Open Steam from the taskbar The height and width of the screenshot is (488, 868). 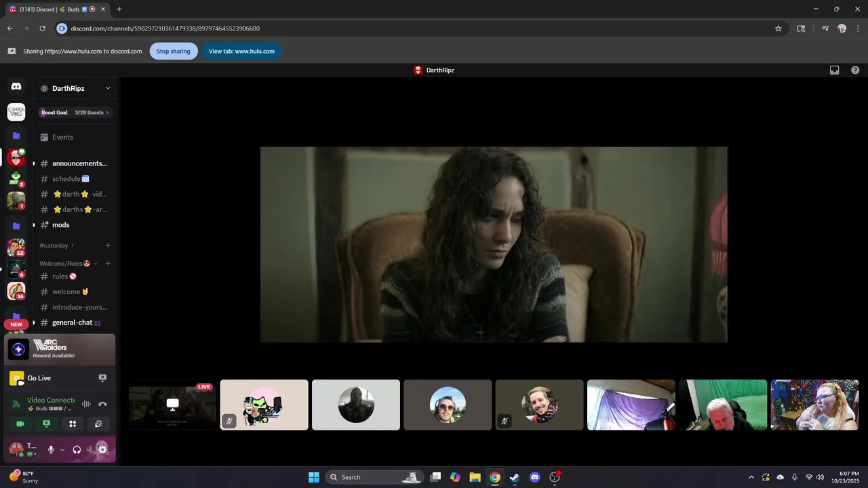tap(515, 477)
